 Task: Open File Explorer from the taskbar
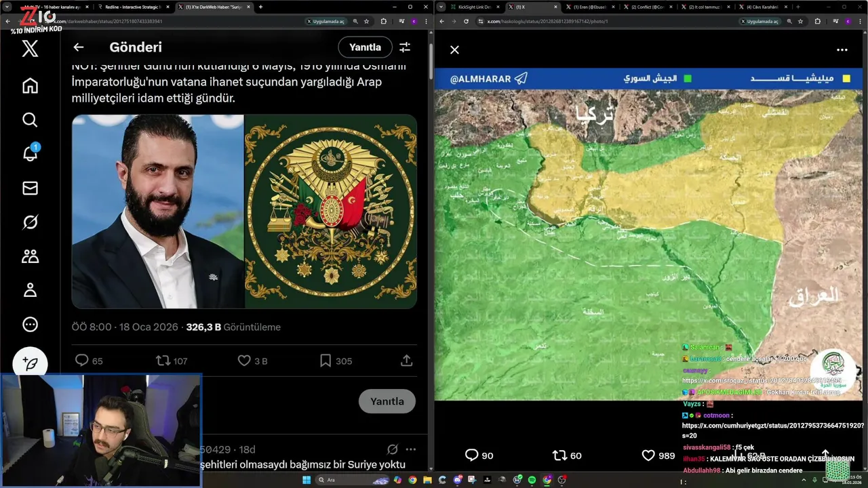tap(427, 480)
